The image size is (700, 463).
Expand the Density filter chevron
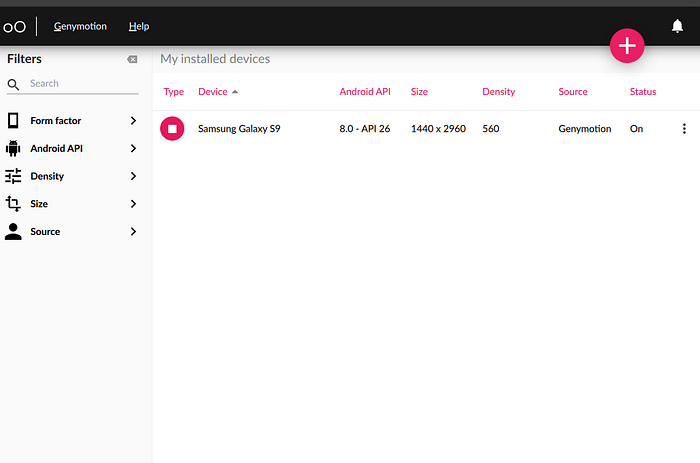coord(133,176)
